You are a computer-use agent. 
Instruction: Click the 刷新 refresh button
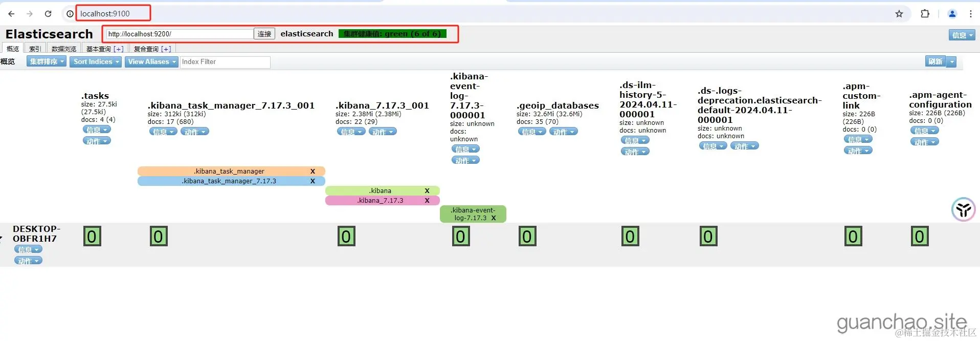coord(936,61)
